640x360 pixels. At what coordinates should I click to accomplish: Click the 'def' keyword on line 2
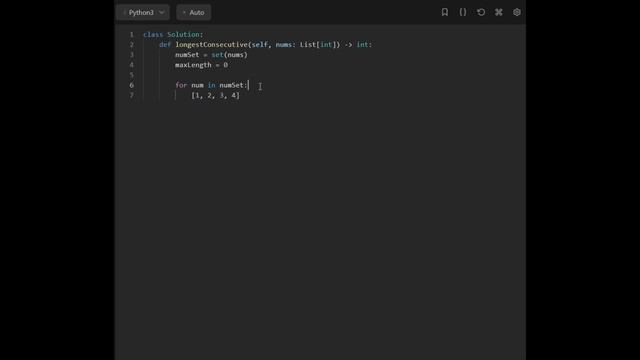point(165,44)
